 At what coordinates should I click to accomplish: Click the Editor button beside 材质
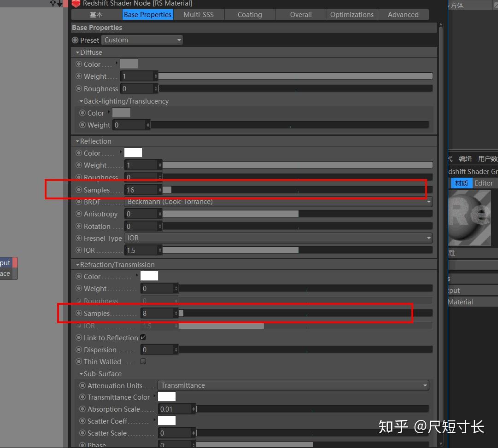[x=484, y=183]
